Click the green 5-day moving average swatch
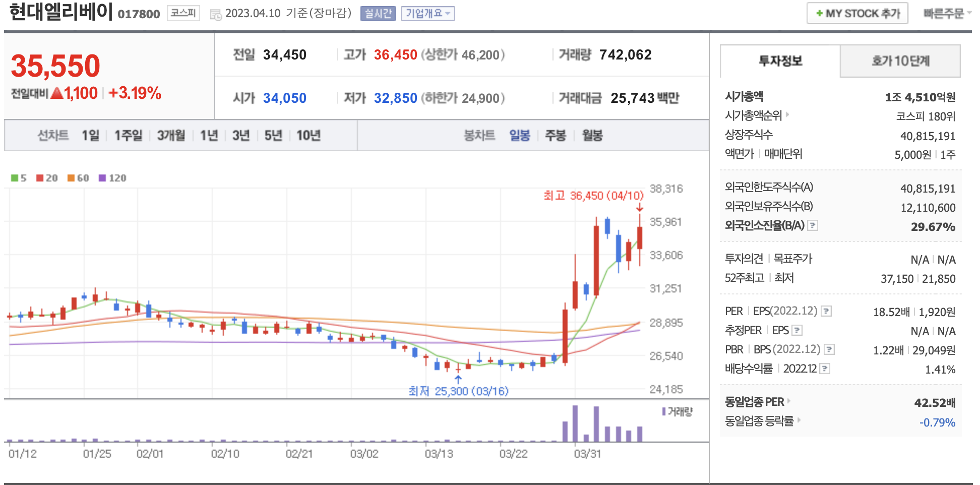980x485 pixels. coord(15,178)
